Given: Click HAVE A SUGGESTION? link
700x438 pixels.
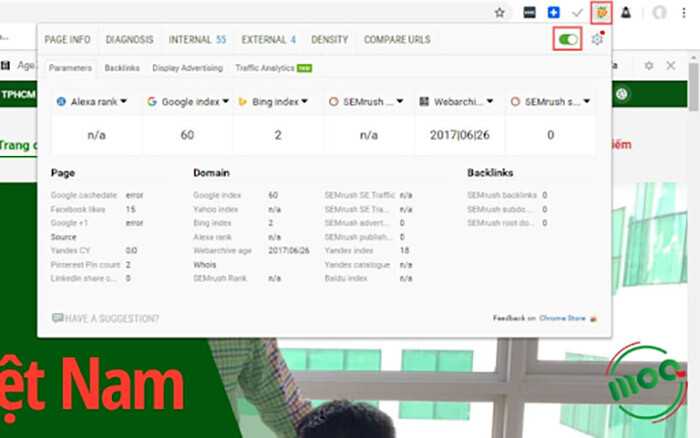Looking at the screenshot, I should (105, 318).
